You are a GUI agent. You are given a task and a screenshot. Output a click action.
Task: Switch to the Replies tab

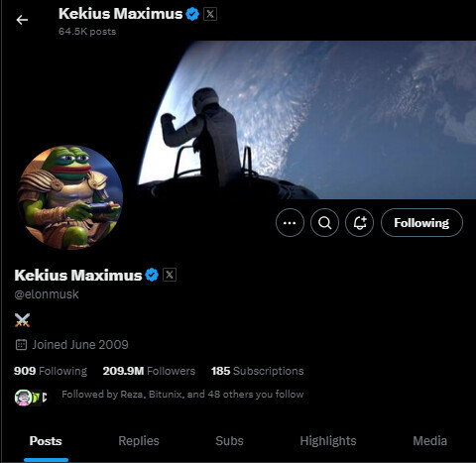coord(139,441)
